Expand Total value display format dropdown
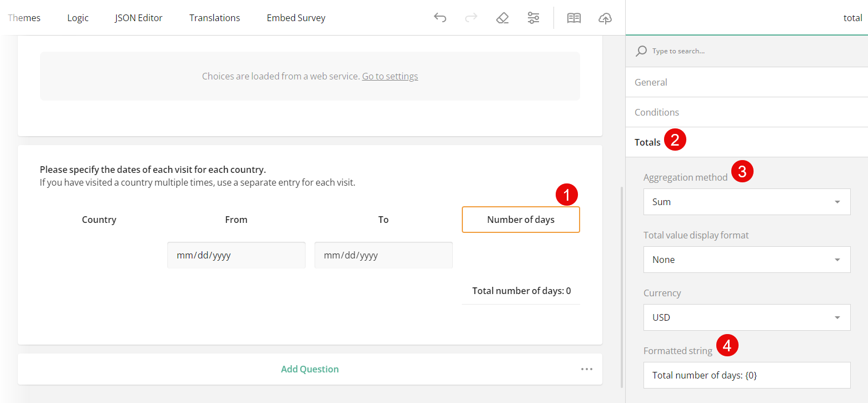868x403 pixels. pyautogui.click(x=746, y=260)
